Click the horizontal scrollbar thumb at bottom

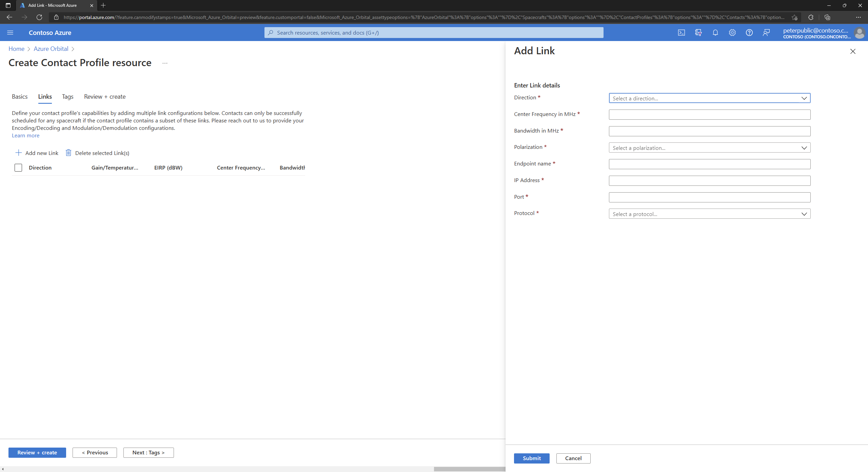coord(469,469)
